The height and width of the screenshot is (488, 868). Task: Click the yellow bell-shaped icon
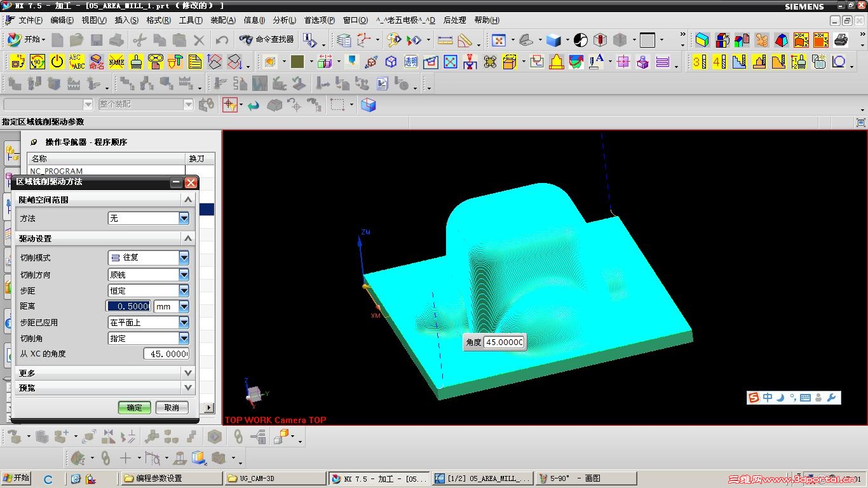[557, 62]
